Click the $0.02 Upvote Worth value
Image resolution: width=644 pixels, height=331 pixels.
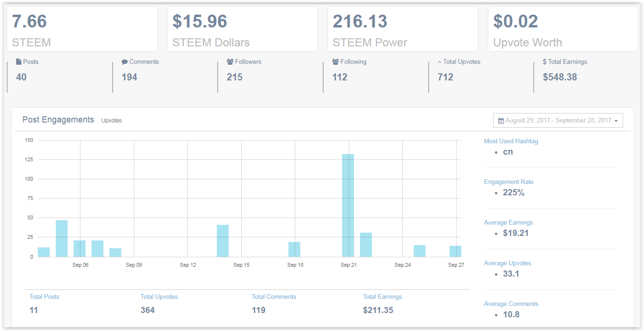tap(516, 21)
